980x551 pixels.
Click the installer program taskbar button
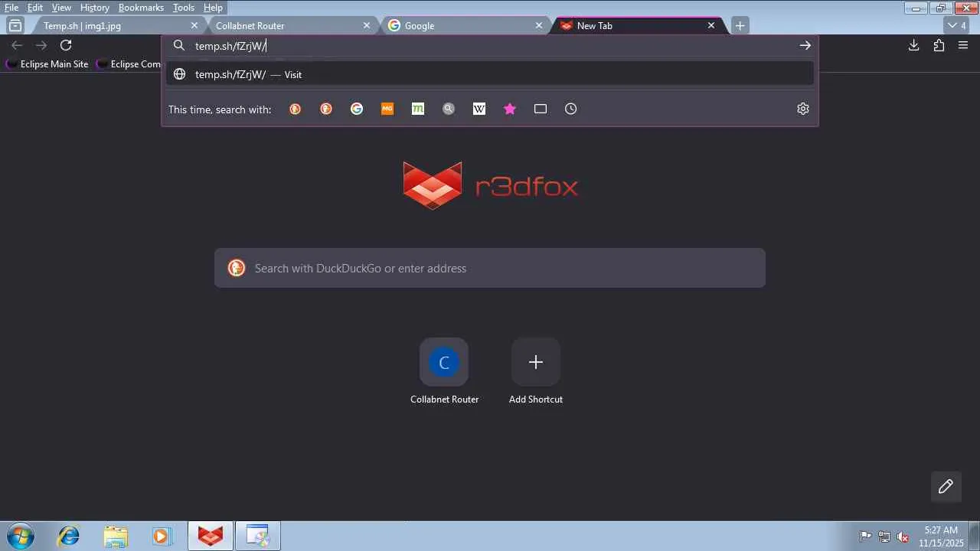(258, 536)
